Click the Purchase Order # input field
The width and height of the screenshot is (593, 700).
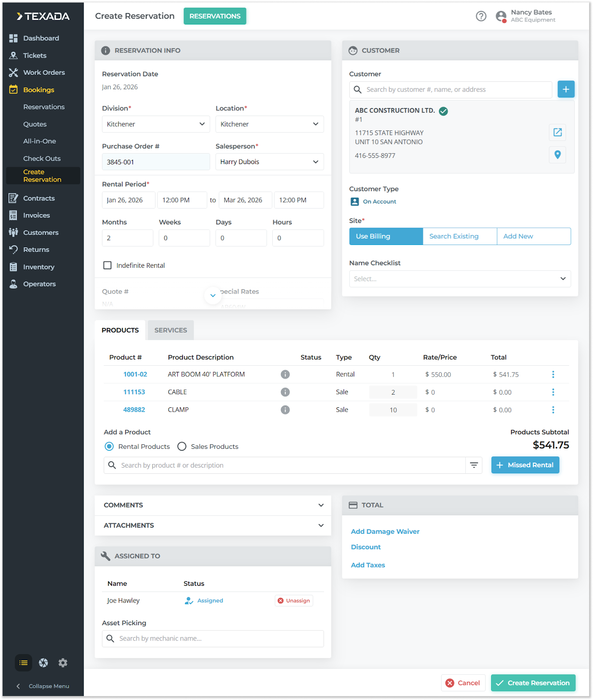[155, 162]
